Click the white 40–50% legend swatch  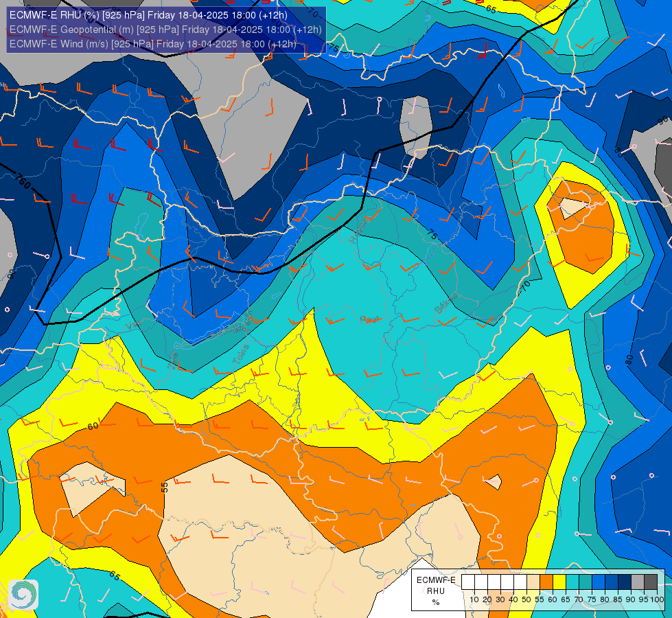tap(520, 582)
